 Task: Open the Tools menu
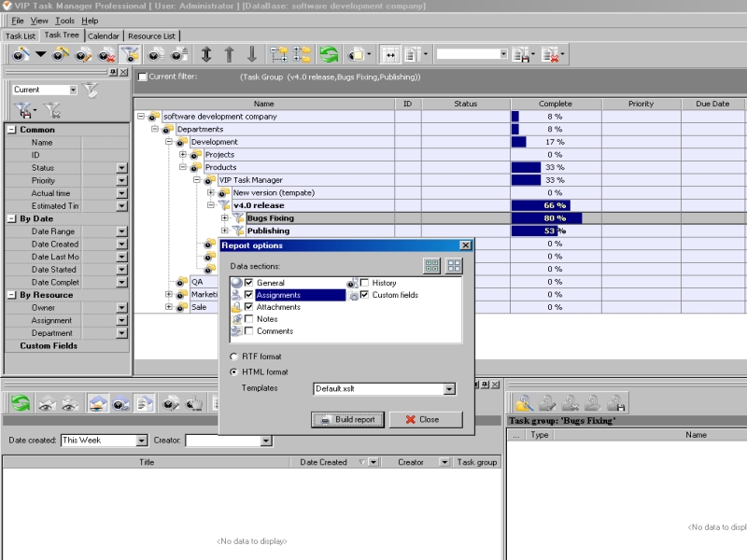[64, 21]
